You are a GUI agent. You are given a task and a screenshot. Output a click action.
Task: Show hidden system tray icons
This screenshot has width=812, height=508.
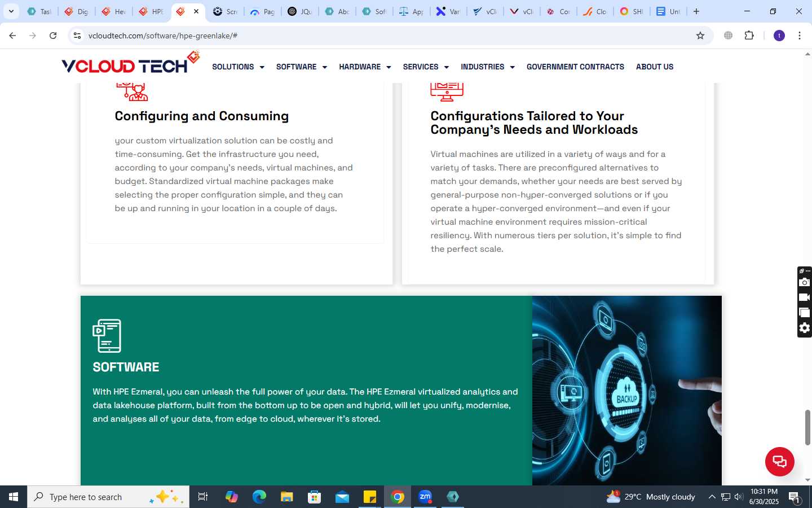click(x=712, y=497)
